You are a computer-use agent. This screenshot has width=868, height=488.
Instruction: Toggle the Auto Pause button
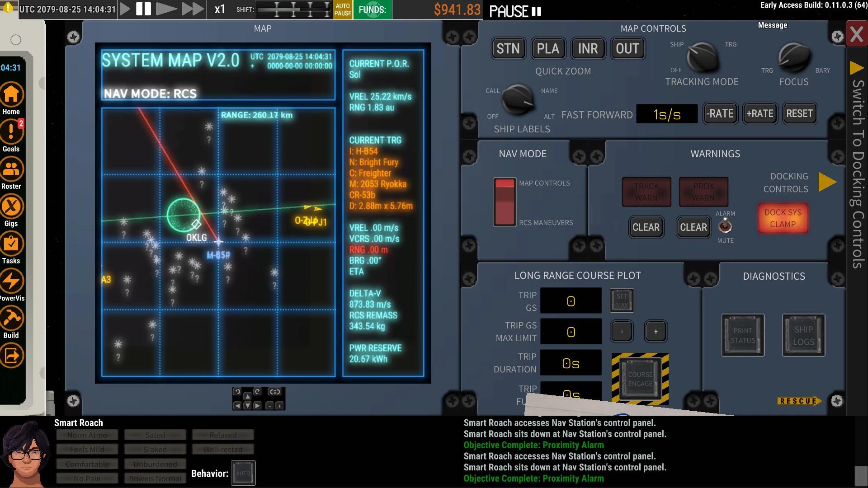343,9
